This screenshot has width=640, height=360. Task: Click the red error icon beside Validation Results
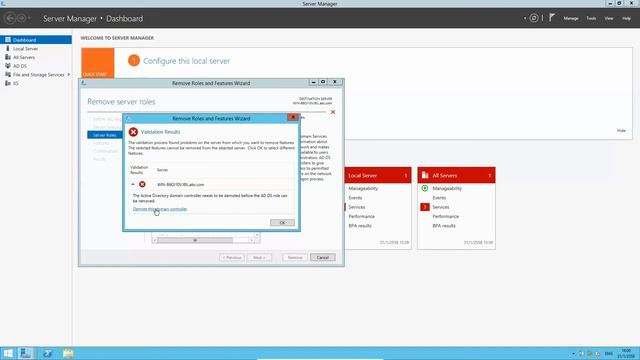133,132
